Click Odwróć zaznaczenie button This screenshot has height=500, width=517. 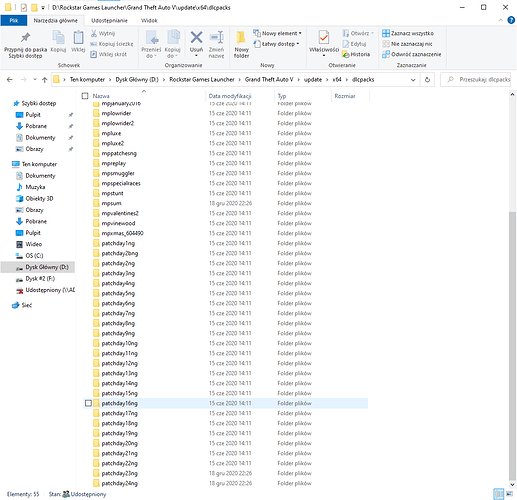412,54
